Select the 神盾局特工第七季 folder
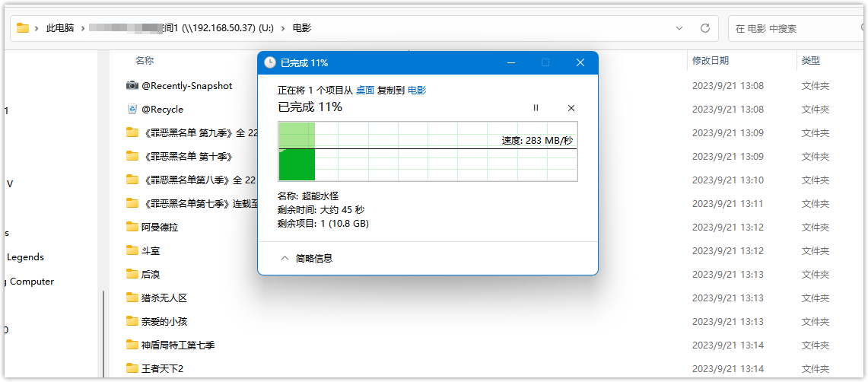868x382 pixels. coord(177,345)
